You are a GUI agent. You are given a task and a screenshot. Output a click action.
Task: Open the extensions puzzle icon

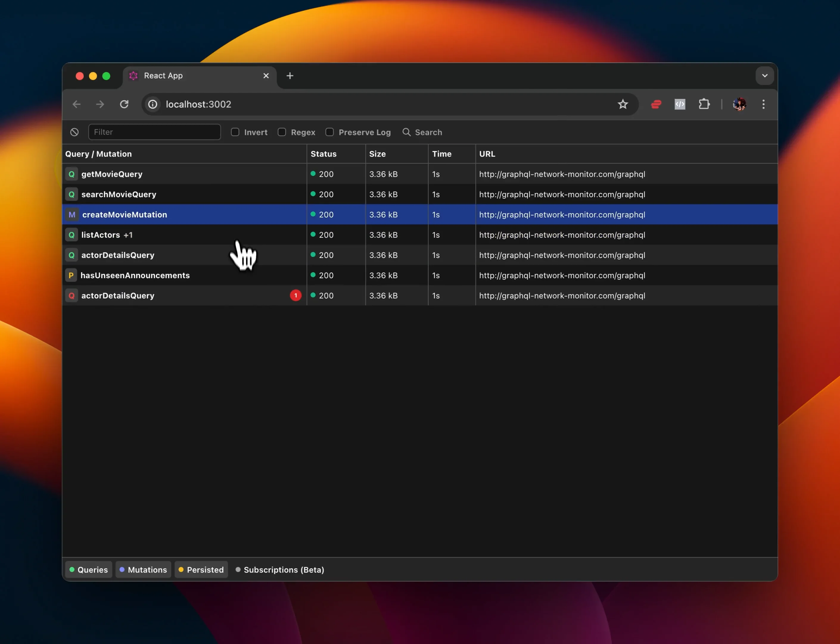[704, 104]
